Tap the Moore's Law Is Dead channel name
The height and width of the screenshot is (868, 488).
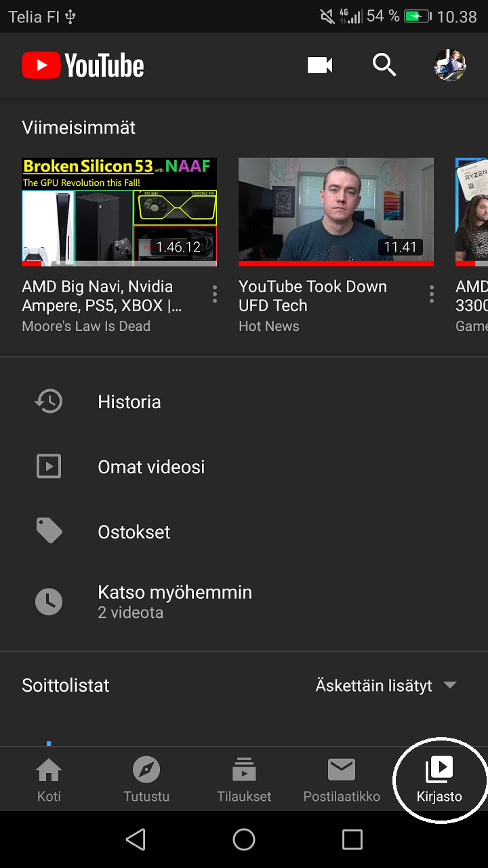86,326
